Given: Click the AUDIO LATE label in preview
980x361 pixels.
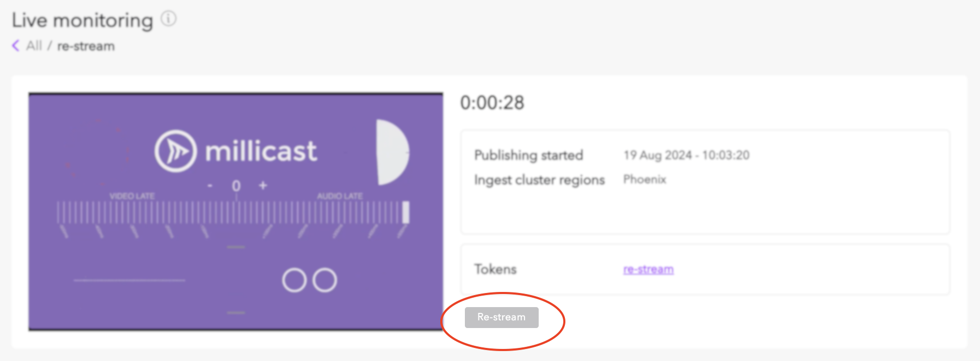Looking at the screenshot, I should (339, 196).
